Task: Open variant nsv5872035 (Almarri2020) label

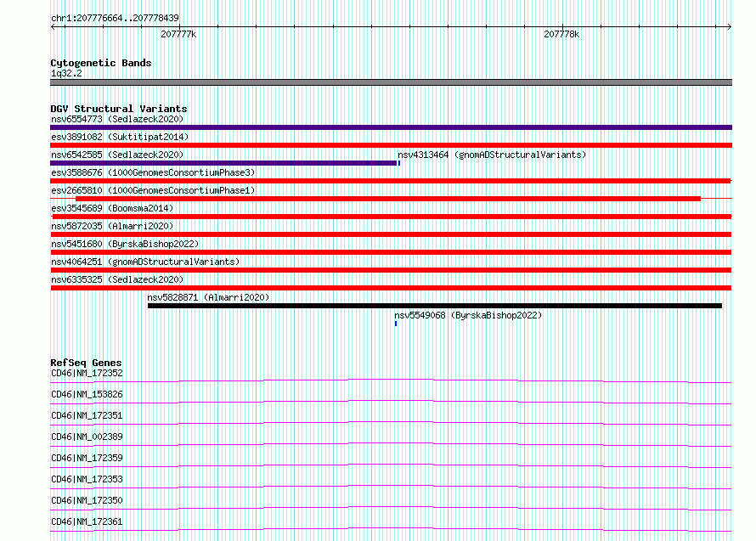Action: pyautogui.click(x=112, y=226)
